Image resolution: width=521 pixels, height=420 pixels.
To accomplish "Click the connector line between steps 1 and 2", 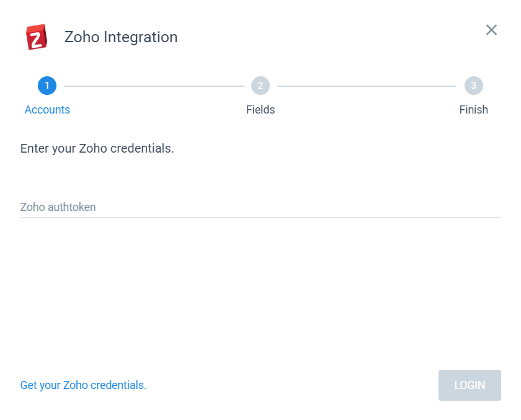I will click(x=154, y=86).
